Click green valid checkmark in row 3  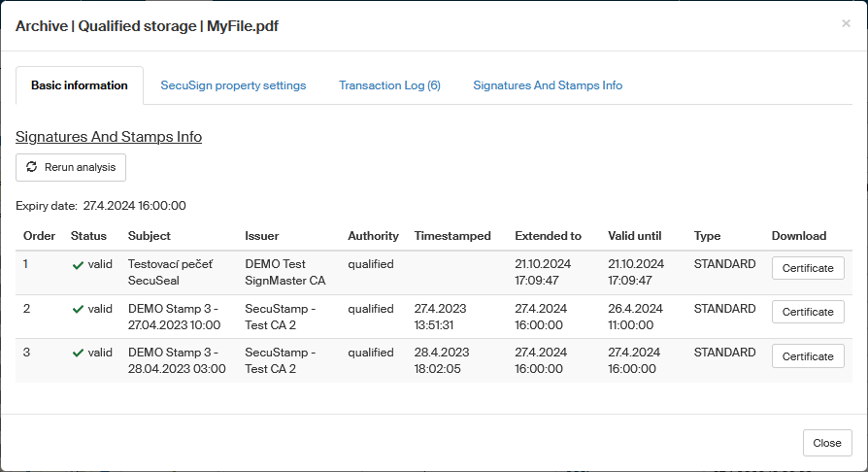[x=78, y=353]
